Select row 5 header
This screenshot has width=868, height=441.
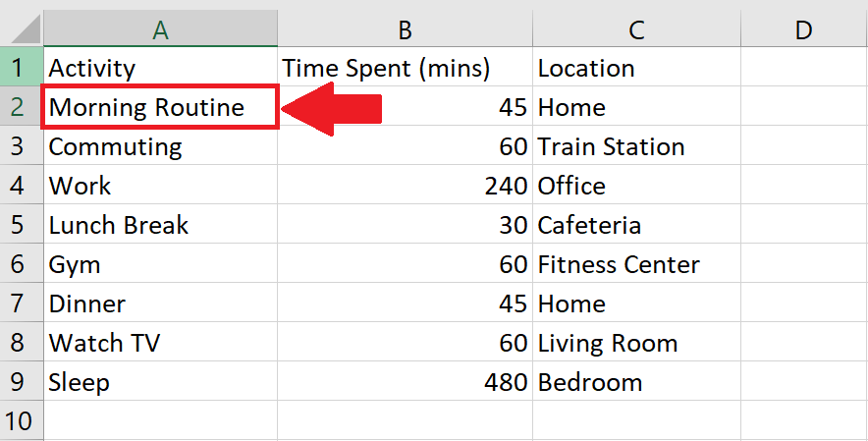[x=21, y=224]
